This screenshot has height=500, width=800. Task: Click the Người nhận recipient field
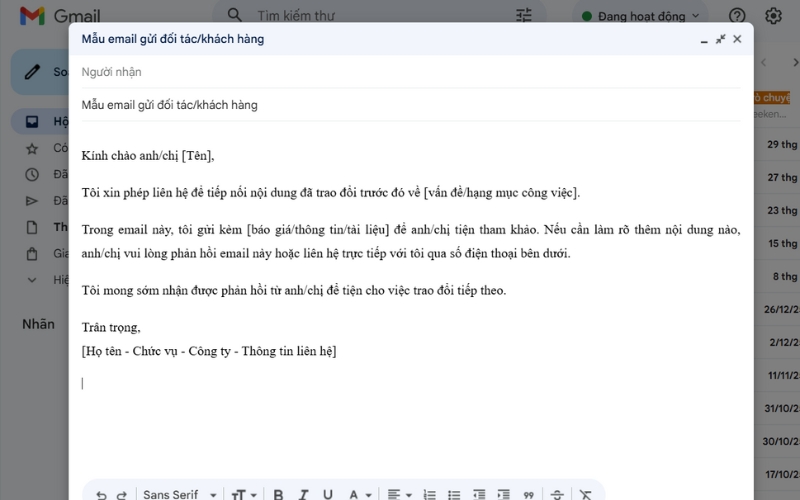(411, 72)
